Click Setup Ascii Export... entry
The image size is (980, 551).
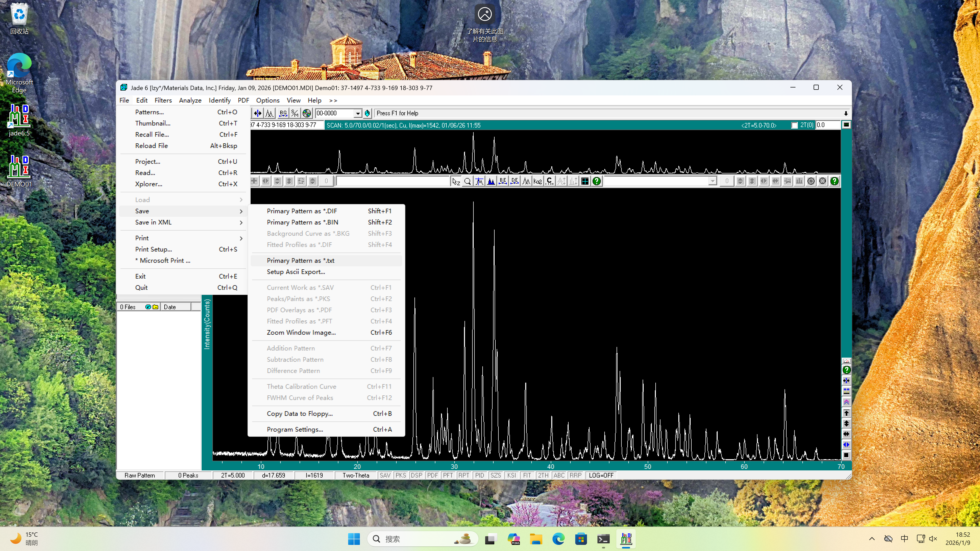point(296,272)
